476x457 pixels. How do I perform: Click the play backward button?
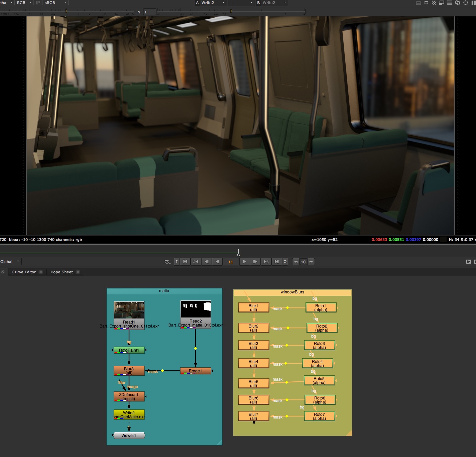coord(217,262)
